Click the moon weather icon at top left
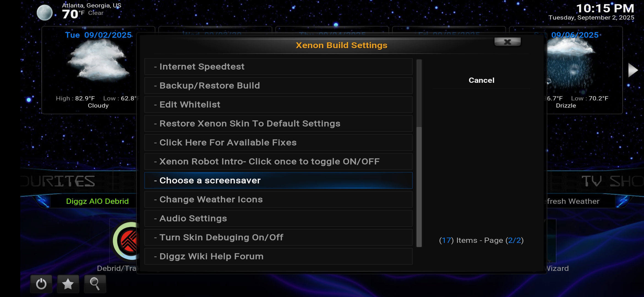The height and width of the screenshot is (297, 644). click(x=45, y=13)
